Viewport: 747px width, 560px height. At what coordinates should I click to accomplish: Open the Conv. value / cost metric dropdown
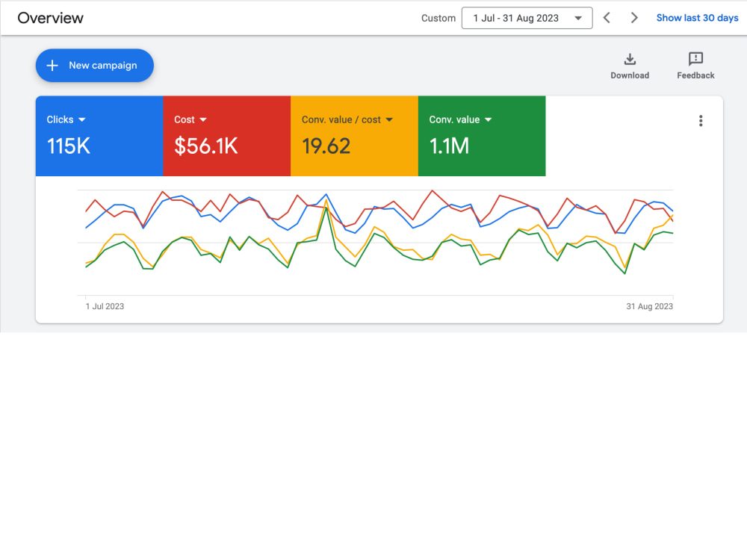[x=347, y=119]
